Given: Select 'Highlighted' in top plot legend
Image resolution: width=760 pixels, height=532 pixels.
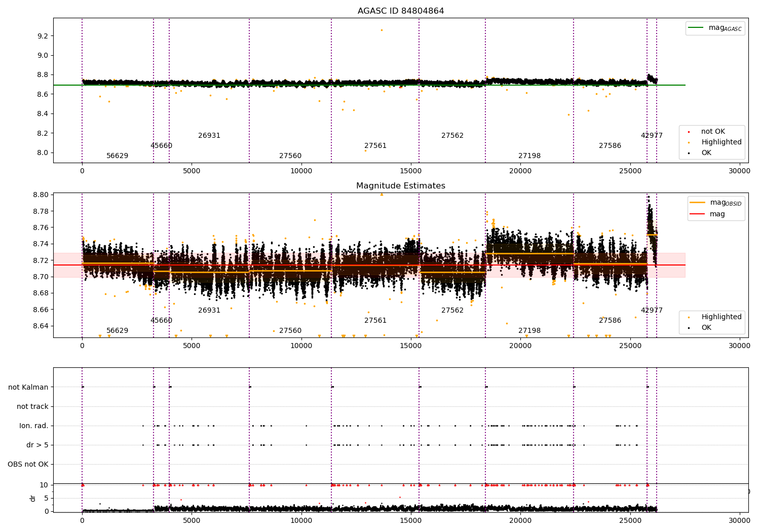Looking at the screenshot, I should [x=721, y=142].
